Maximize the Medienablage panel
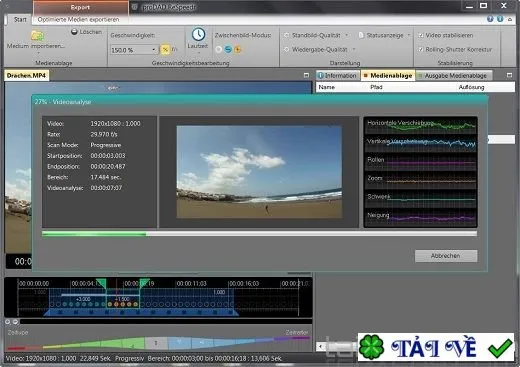520x367 pixels. click(509, 75)
